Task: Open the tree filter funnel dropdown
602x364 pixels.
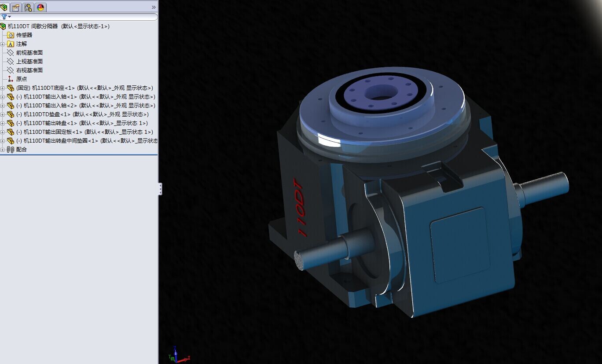Action: coord(6,17)
